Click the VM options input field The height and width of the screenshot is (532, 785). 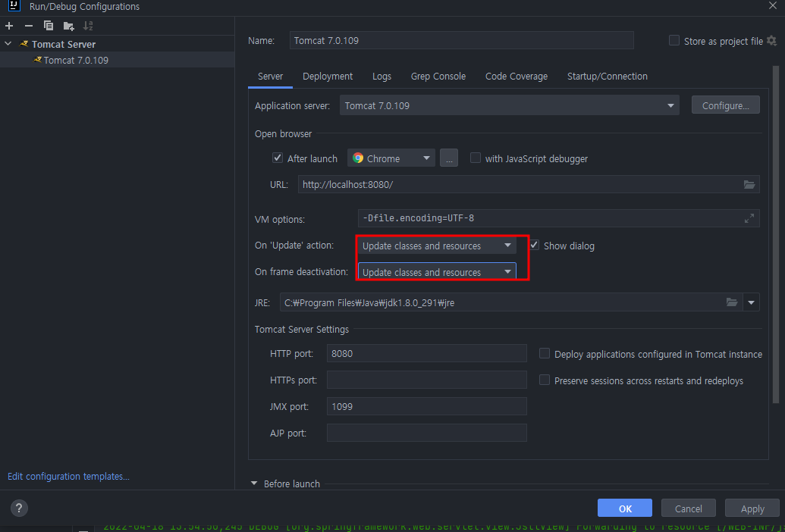559,218
